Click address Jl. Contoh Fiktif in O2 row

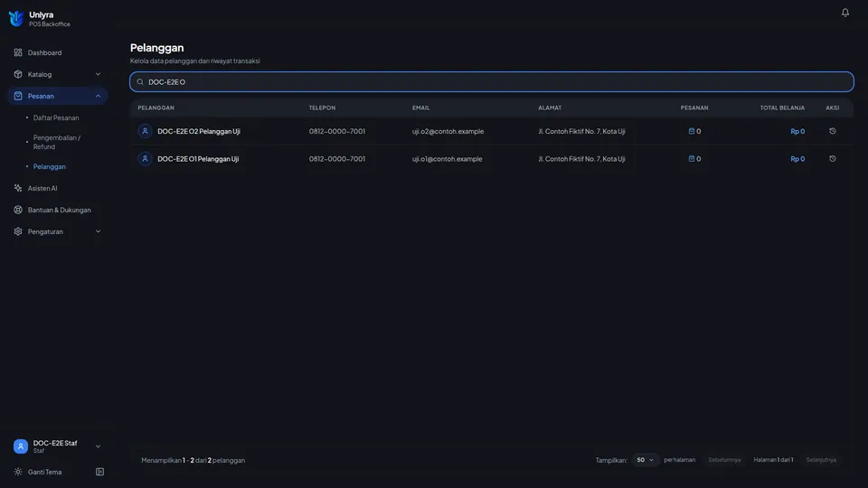click(x=581, y=131)
